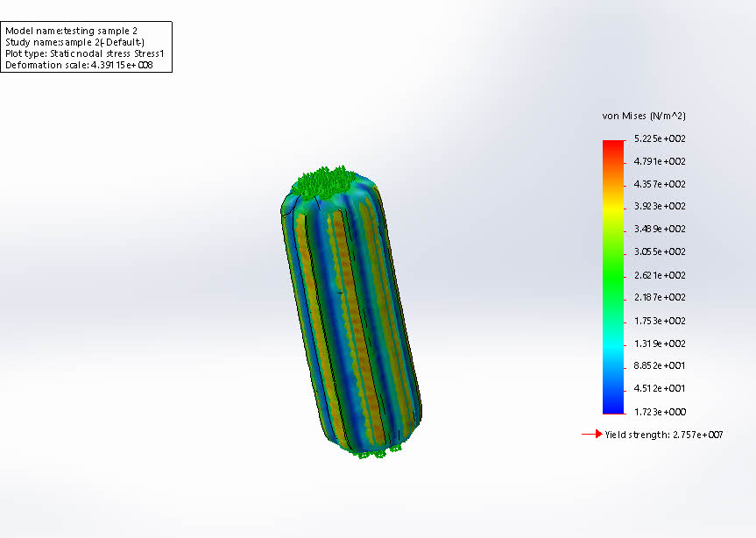The width and height of the screenshot is (756, 538).
Task: Click the 'von Mises (N/m^2)' legend title
Action: coord(644,116)
